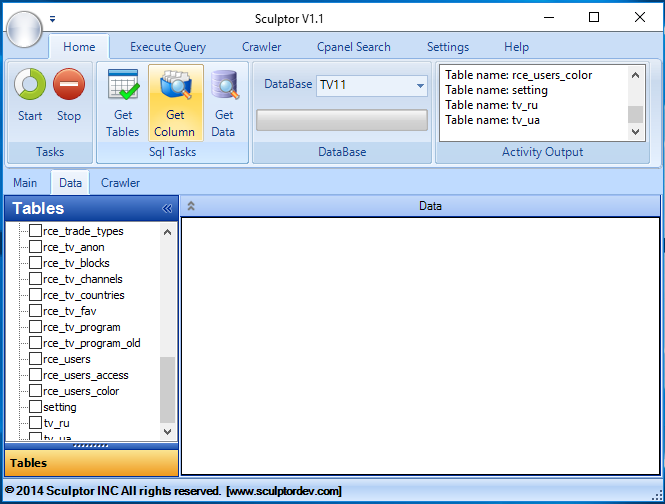Image resolution: width=665 pixels, height=504 pixels.
Task: Open the DataBase TV11 dropdown
Action: pos(419,86)
